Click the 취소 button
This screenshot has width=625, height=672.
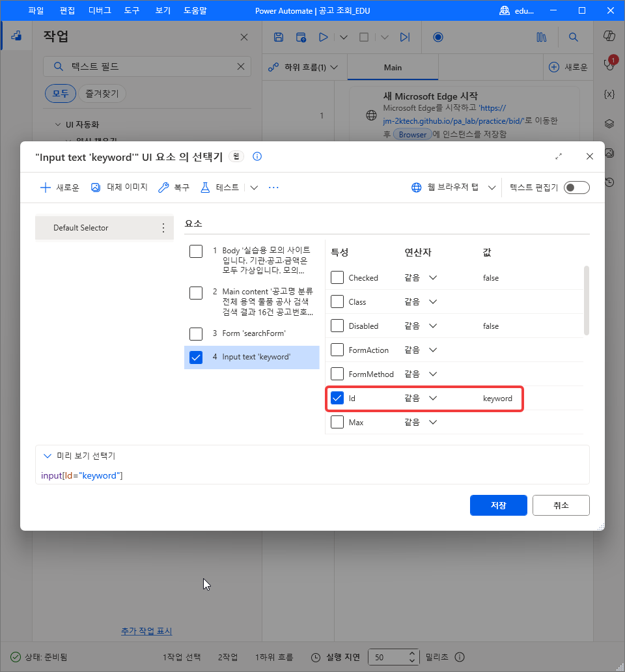(x=561, y=505)
